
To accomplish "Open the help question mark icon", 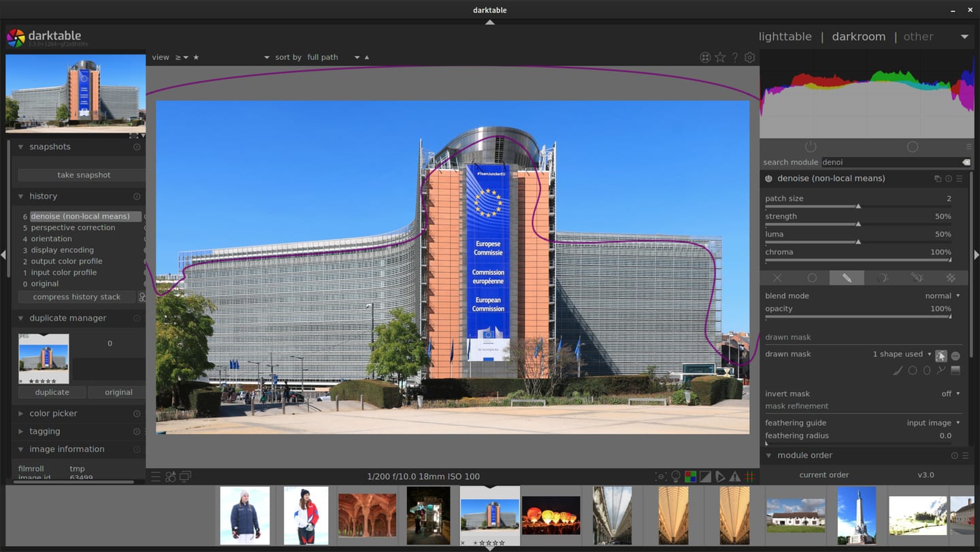I will point(735,58).
